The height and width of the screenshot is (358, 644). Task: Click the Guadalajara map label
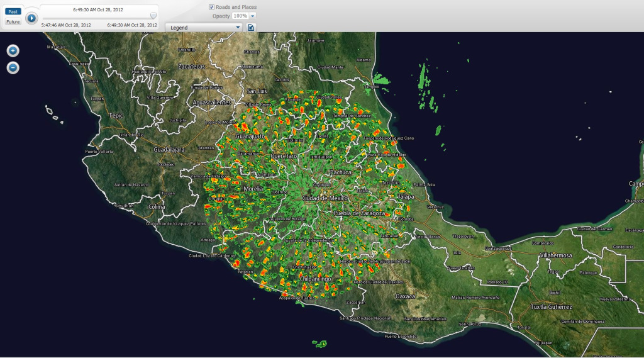point(169,150)
